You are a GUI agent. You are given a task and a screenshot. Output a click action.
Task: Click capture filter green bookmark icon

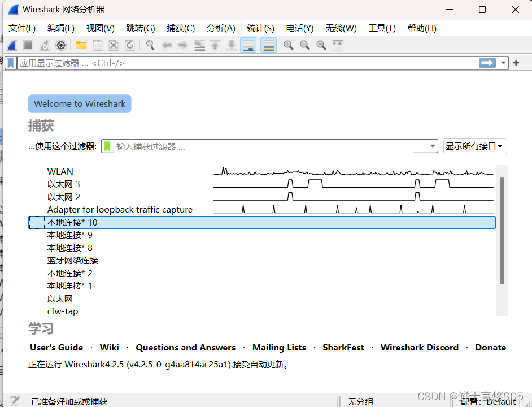point(107,146)
